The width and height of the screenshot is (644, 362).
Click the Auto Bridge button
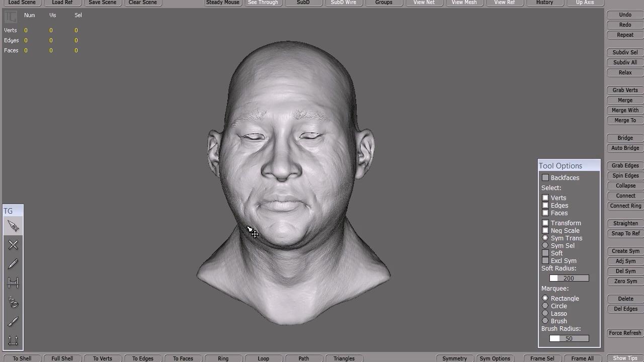pyautogui.click(x=625, y=148)
